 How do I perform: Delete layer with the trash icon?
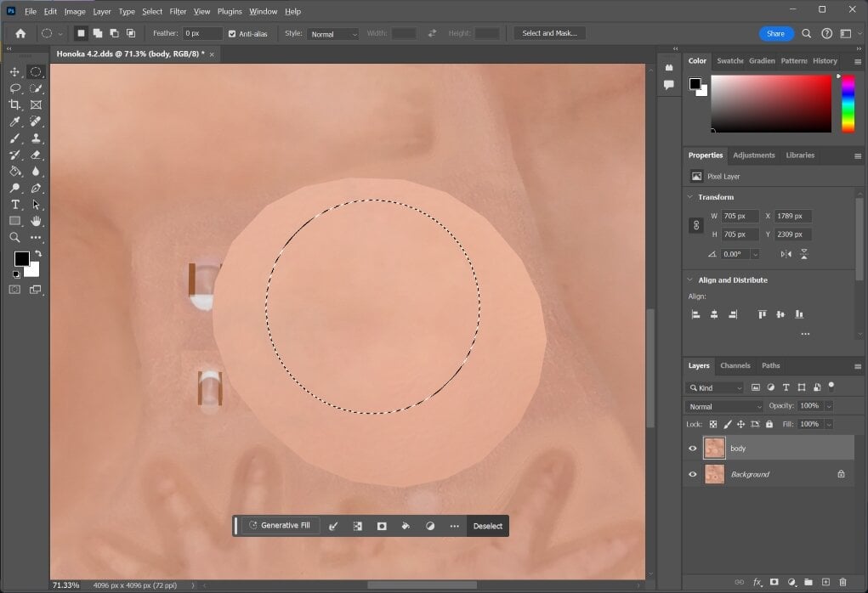pyautogui.click(x=842, y=582)
